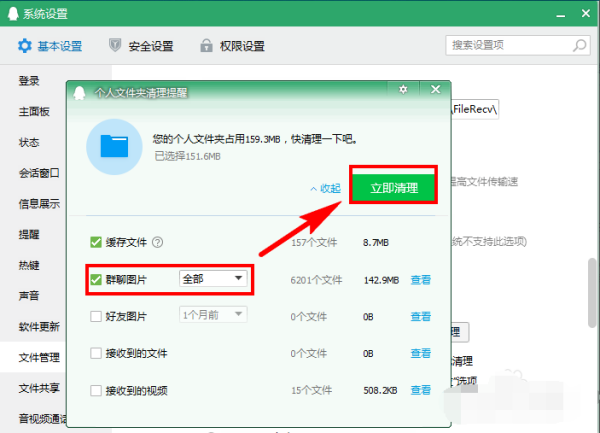Click the help question mark beside 缓存文件
The height and width of the screenshot is (433, 600).
[x=157, y=242]
